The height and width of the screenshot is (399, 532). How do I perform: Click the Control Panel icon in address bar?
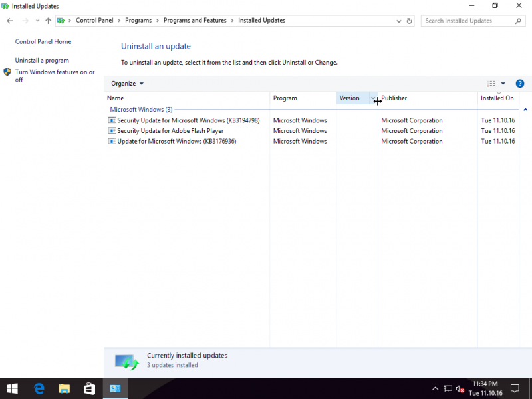point(61,21)
